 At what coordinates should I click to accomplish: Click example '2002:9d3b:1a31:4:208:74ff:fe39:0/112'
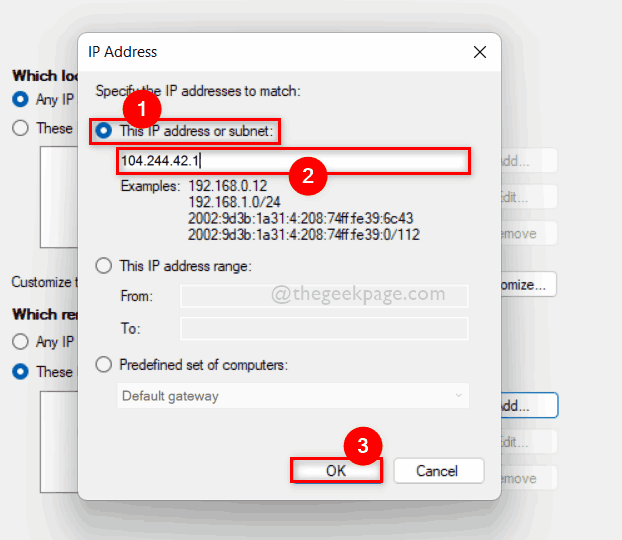pos(304,234)
